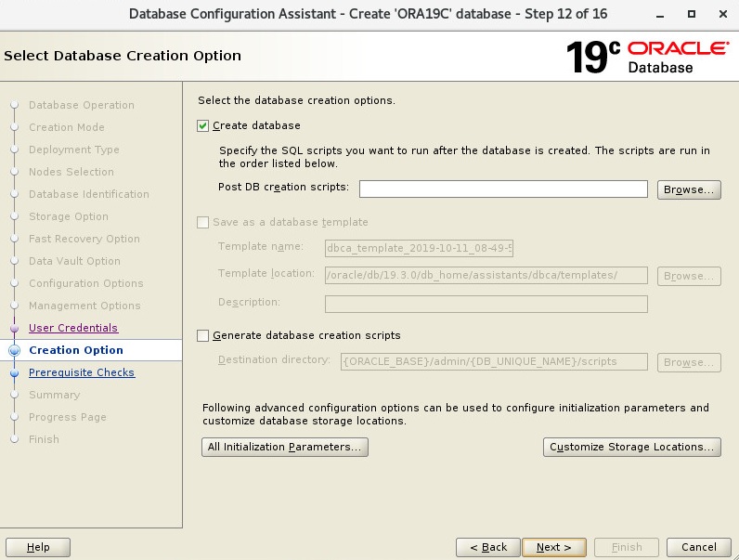Tick the Save as a database template checkbox
The image size is (739, 560).
coord(202,222)
